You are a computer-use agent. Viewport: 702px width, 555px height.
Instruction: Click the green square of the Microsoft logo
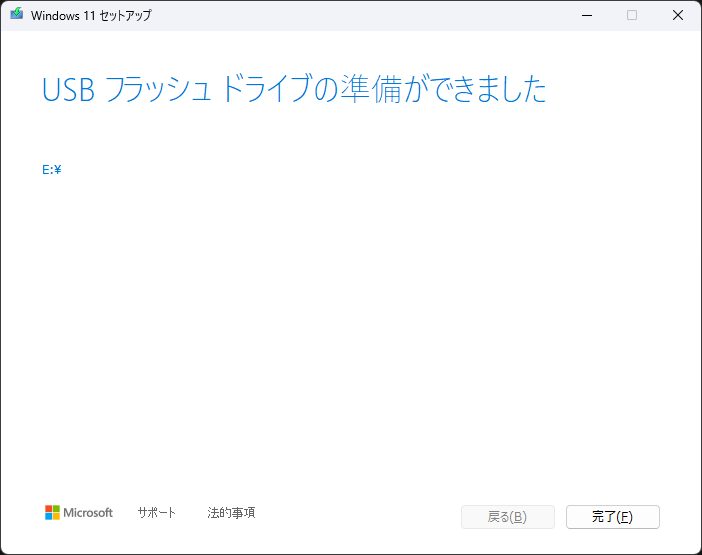pos(57,509)
